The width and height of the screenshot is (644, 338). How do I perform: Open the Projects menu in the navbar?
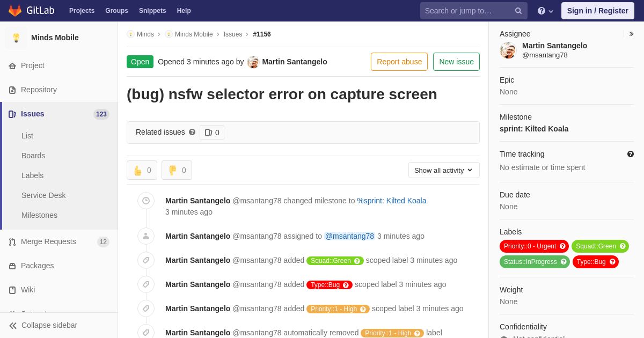(82, 11)
